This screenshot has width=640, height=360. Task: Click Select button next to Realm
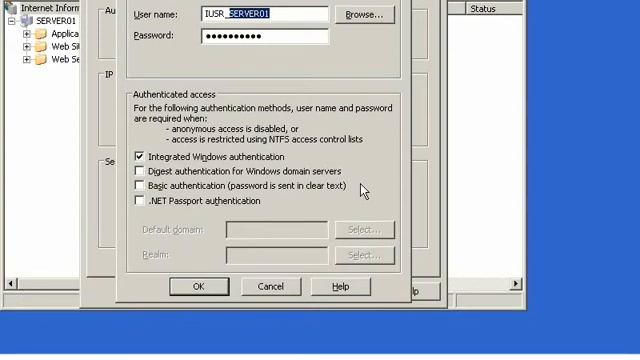(364, 255)
